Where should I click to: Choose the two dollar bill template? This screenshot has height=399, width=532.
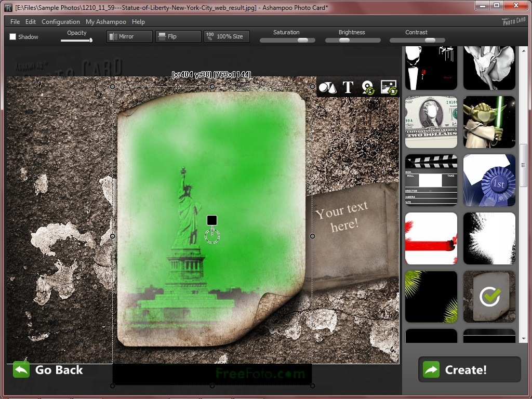click(x=431, y=122)
